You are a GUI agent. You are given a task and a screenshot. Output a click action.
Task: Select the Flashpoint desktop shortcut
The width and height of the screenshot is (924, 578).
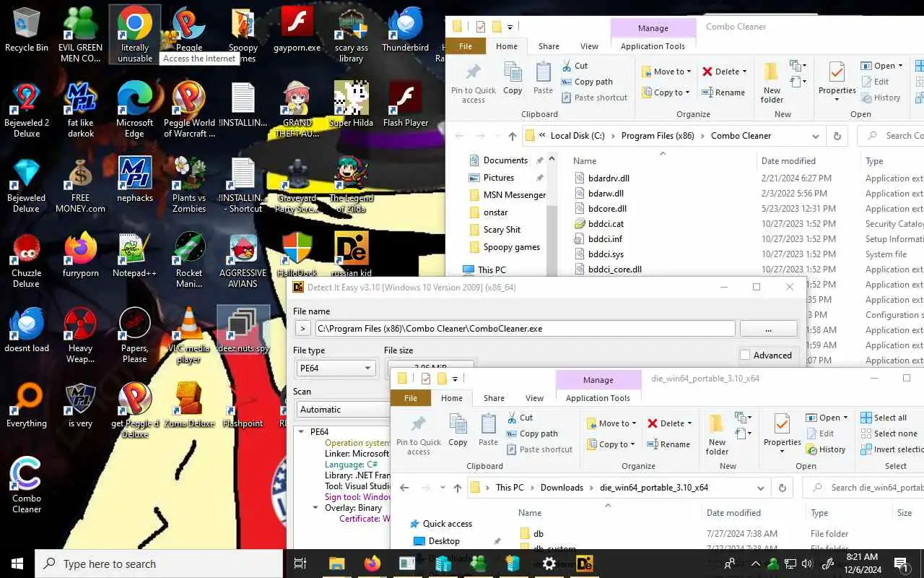coord(243,405)
